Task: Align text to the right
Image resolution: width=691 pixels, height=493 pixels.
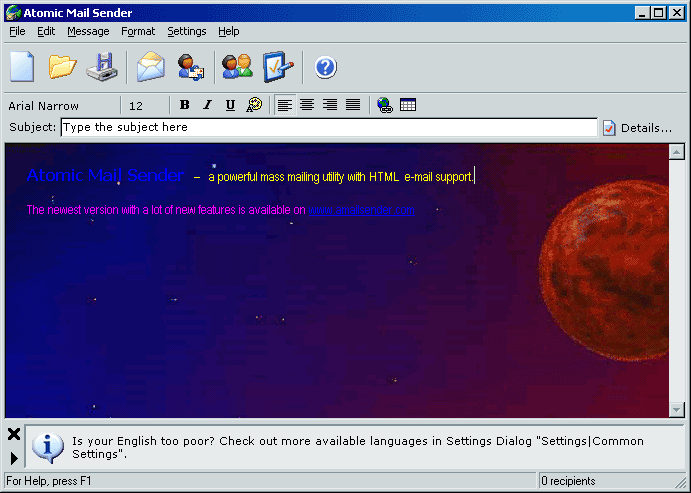Action: pos(330,105)
